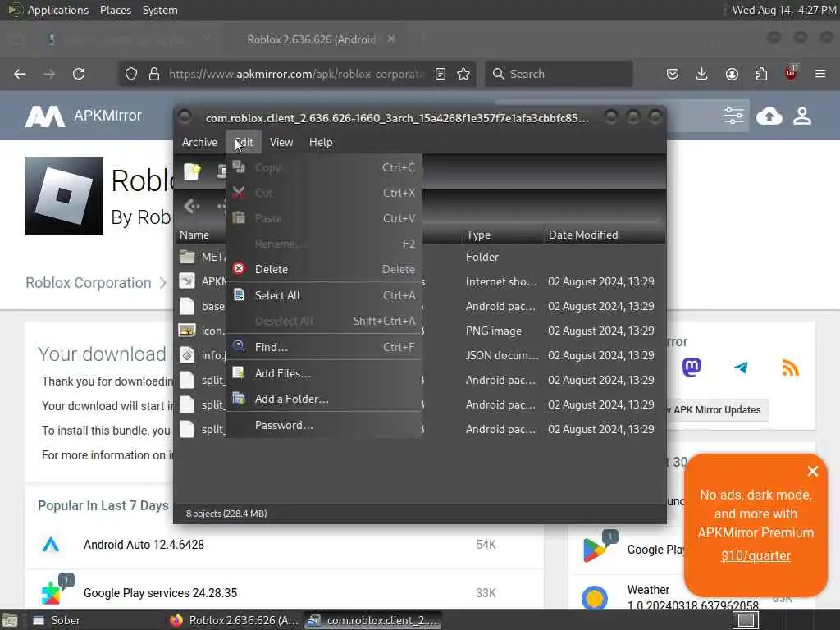Image resolution: width=840 pixels, height=630 pixels.
Task: Go back in Firefox browser
Action: (20, 74)
